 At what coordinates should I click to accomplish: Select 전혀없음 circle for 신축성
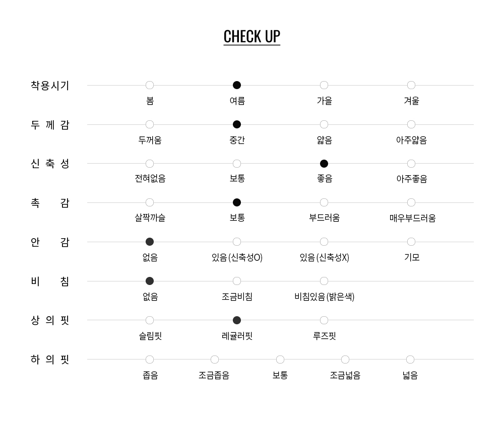(150, 164)
